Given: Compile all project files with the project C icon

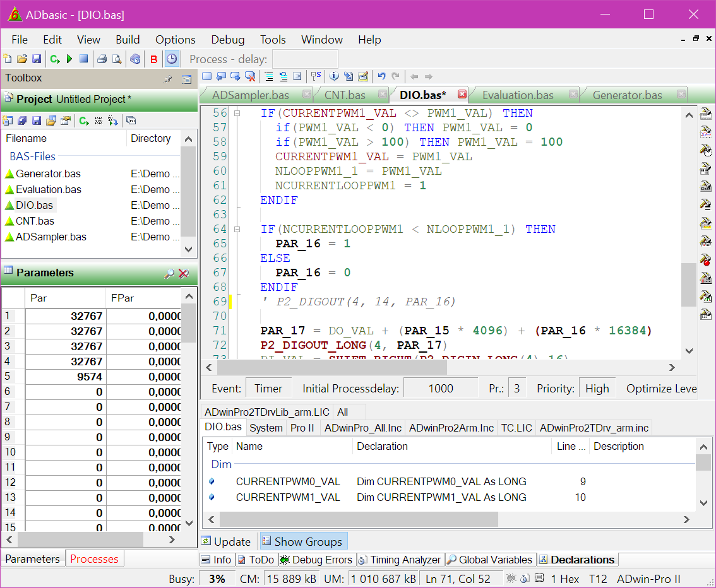Looking at the screenshot, I should (x=84, y=121).
